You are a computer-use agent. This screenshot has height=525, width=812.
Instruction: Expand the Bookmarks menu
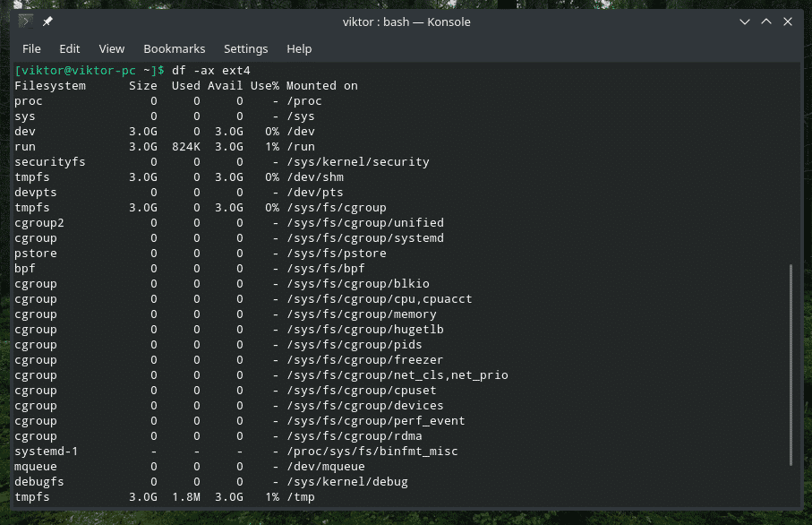click(x=175, y=48)
